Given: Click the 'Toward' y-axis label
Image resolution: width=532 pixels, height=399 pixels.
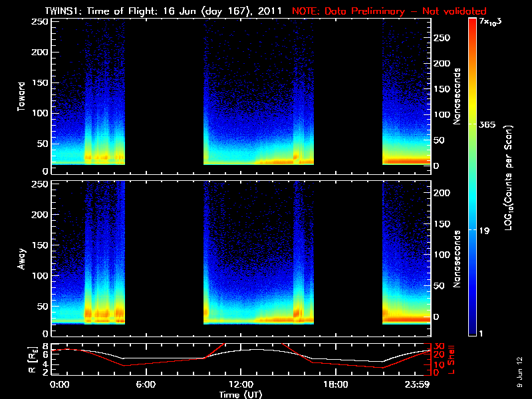Looking at the screenshot, I should (22, 96).
